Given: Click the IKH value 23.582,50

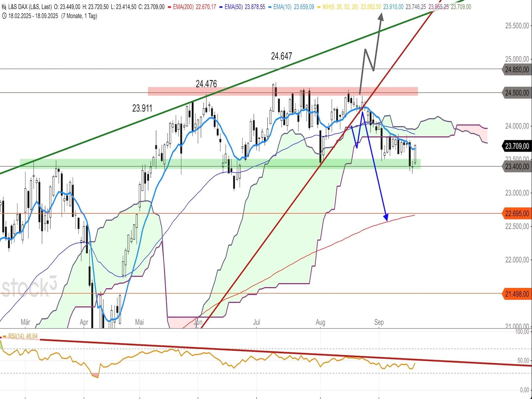Looking at the screenshot, I should tap(371, 7).
